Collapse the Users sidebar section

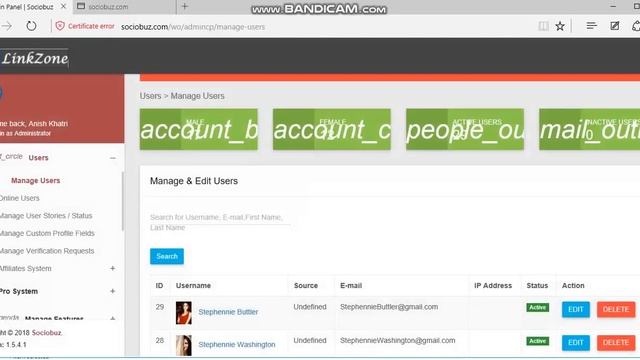[113, 158]
